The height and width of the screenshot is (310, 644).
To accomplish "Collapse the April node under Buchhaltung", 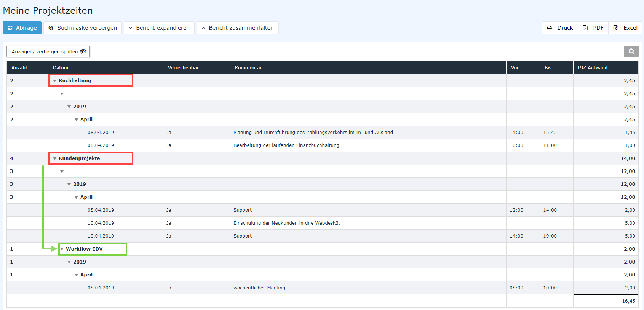I will 76,120.
